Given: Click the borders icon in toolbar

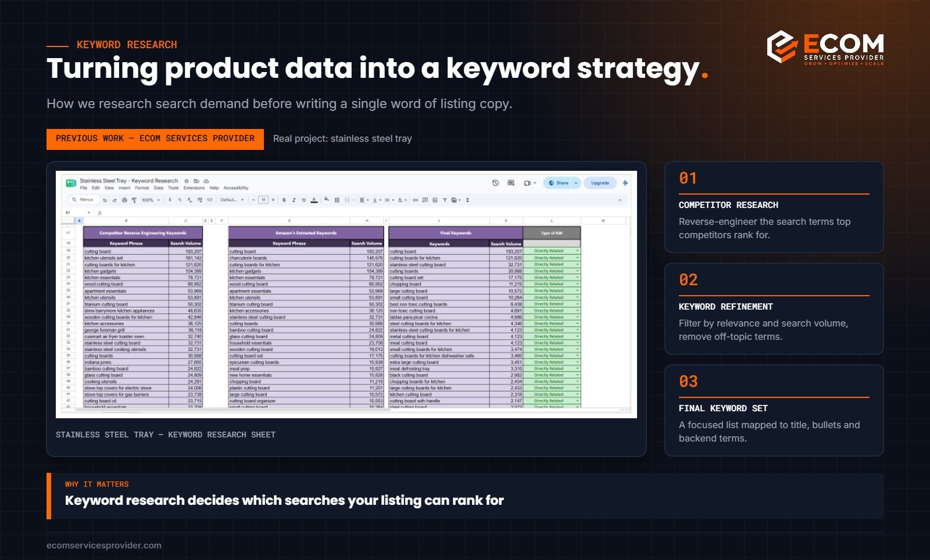Looking at the screenshot, I should [x=337, y=200].
